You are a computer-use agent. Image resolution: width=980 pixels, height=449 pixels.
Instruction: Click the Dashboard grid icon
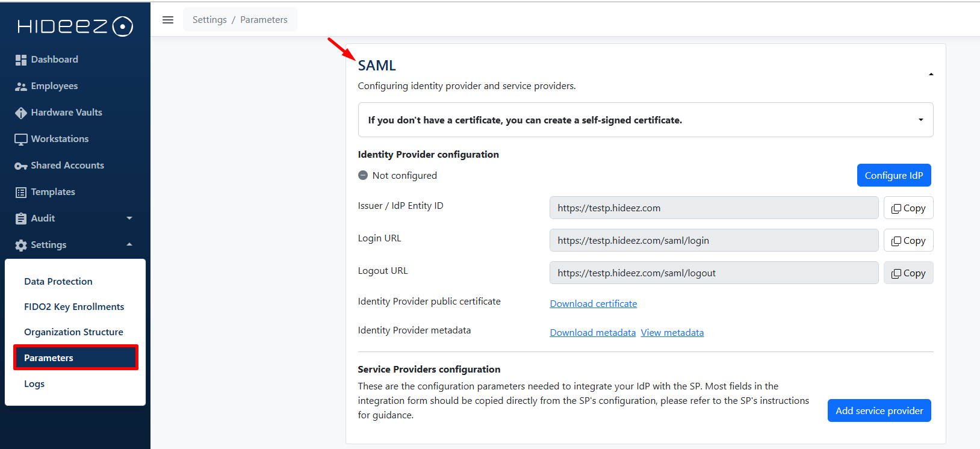21,60
